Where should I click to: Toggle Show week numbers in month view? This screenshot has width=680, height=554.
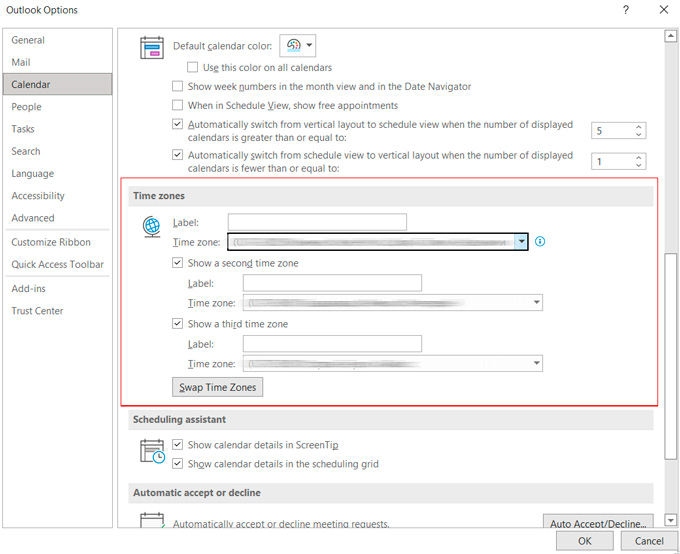coord(177,86)
